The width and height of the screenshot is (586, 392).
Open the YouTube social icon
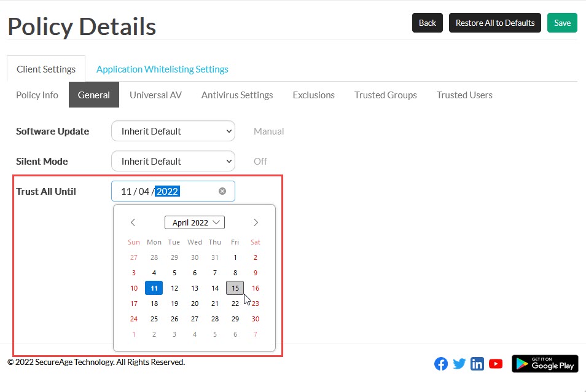tap(496, 364)
